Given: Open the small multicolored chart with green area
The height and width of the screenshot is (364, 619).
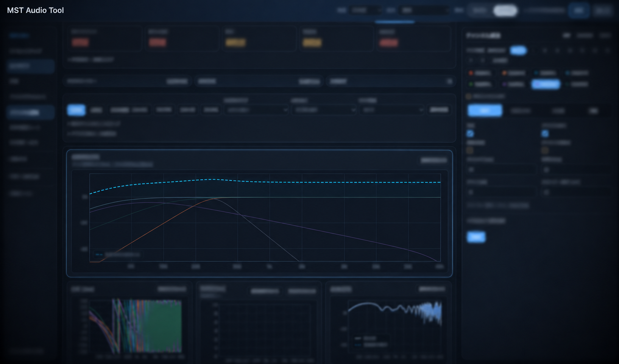Looking at the screenshot, I should click(x=129, y=323).
